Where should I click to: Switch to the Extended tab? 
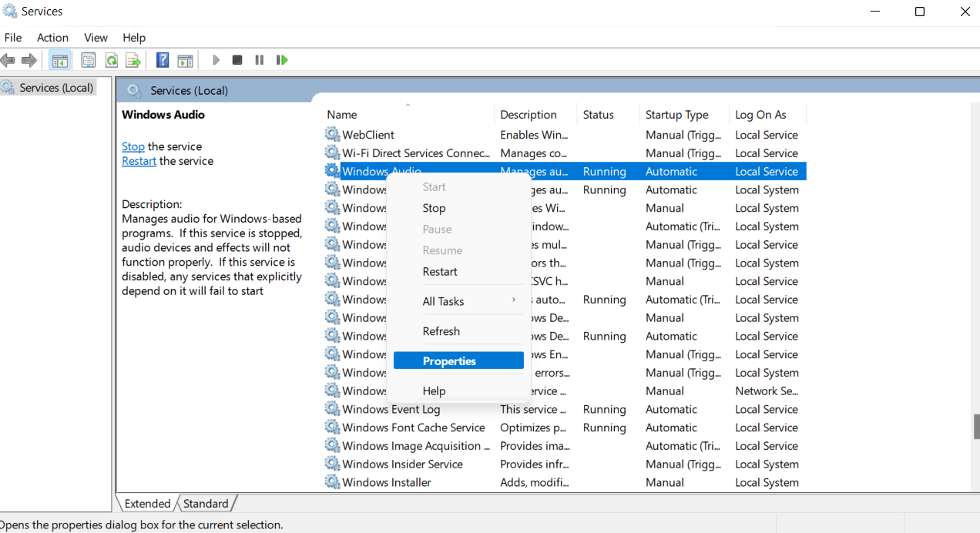(x=147, y=504)
